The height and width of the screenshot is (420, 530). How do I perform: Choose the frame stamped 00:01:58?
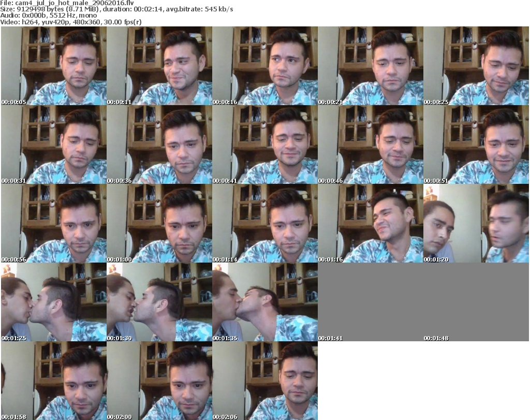pos(54,381)
